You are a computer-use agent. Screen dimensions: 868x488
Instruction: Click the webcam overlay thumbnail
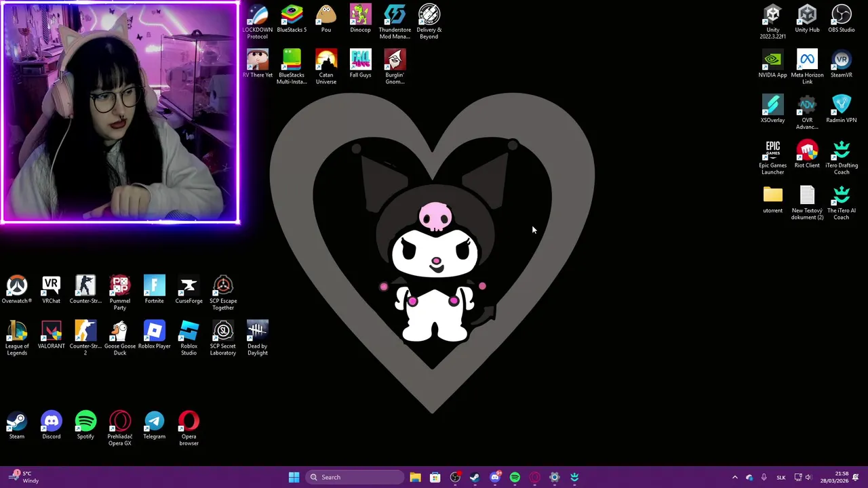tap(121, 113)
